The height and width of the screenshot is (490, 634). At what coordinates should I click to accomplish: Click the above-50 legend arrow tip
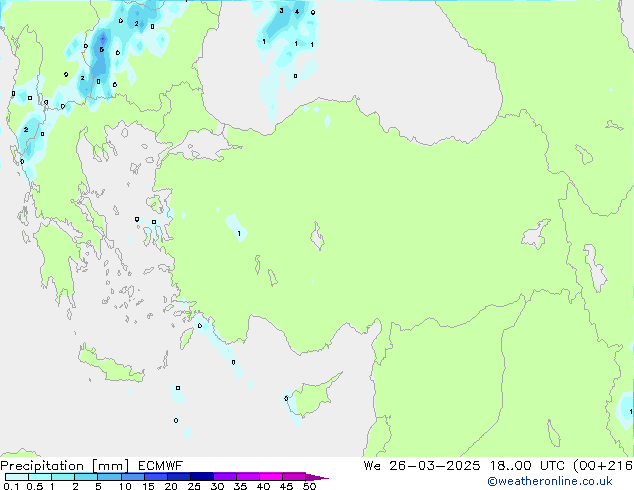317,477
